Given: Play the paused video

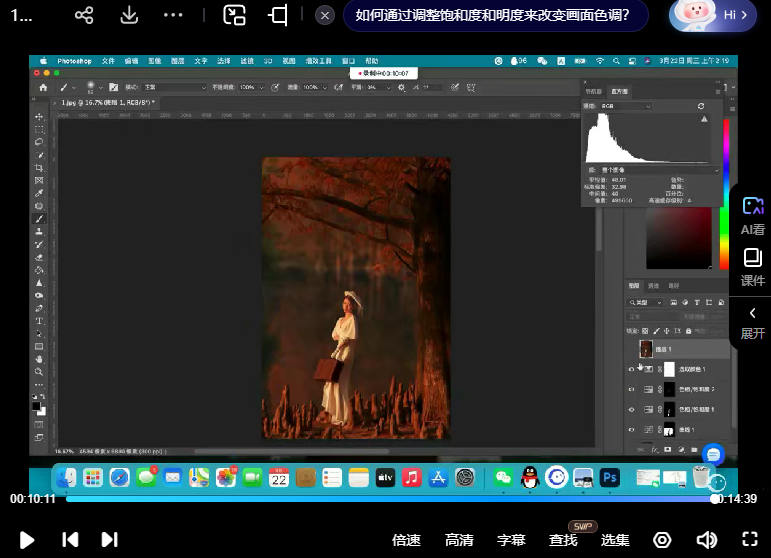Looking at the screenshot, I should point(27,540).
